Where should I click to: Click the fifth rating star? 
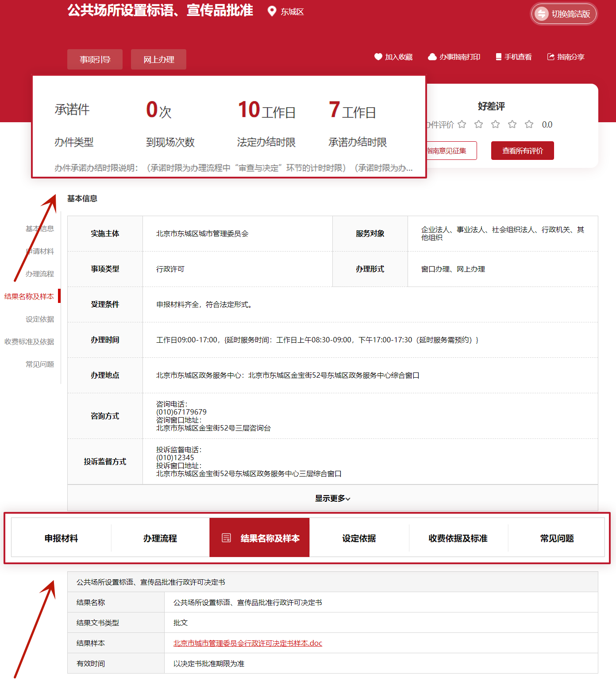pos(529,124)
